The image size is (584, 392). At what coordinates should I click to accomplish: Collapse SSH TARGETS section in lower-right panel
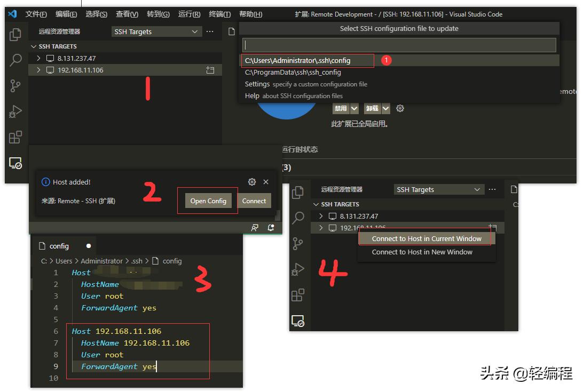316,204
